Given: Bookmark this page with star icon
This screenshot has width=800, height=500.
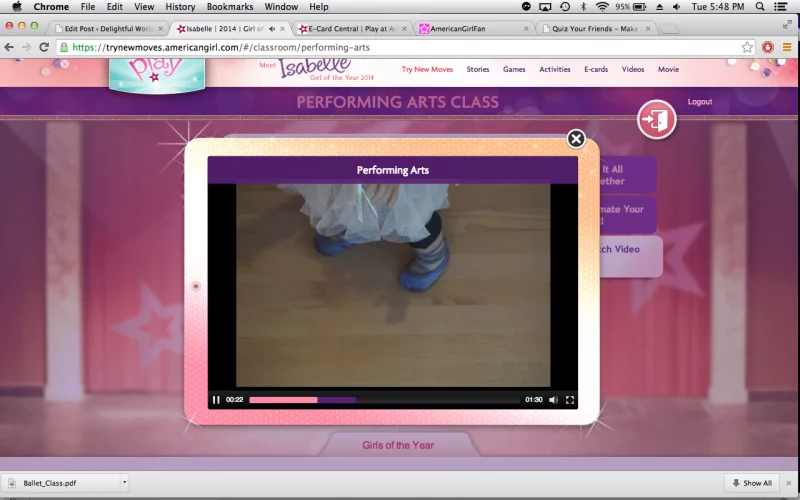Looking at the screenshot, I should click(x=747, y=47).
